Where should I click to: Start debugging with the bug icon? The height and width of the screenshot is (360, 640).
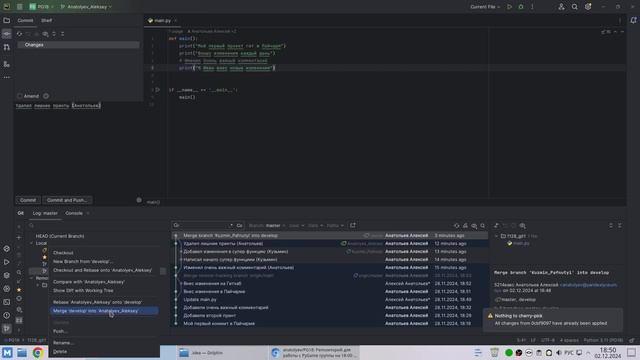tap(521, 7)
